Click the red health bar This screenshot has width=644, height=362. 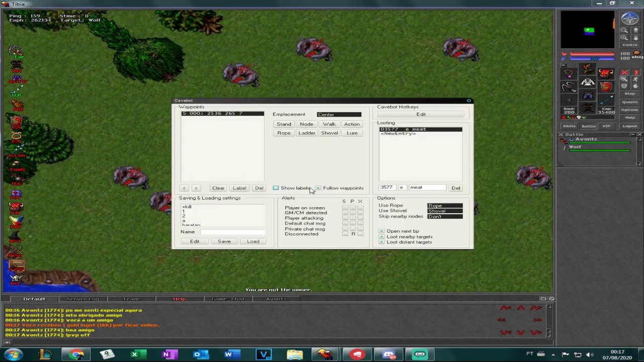click(x=592, y=54)
